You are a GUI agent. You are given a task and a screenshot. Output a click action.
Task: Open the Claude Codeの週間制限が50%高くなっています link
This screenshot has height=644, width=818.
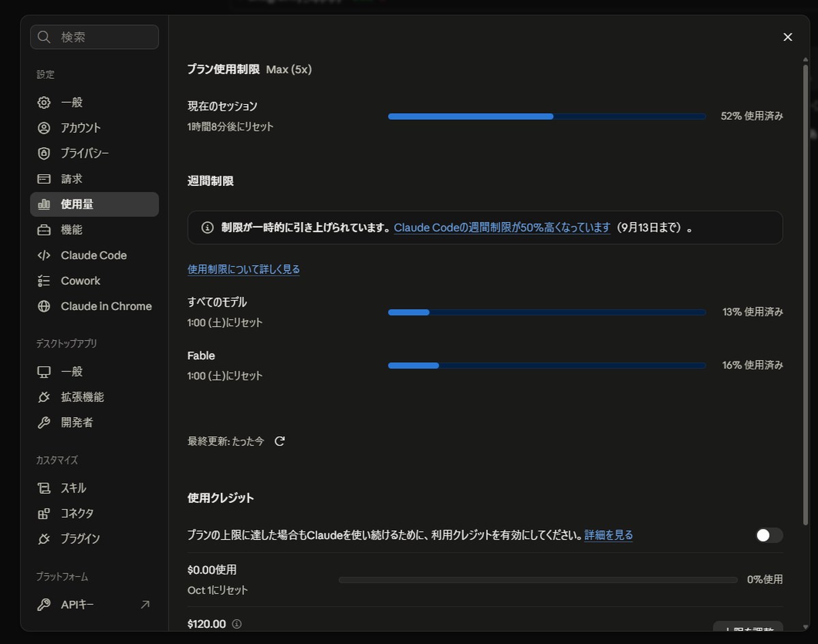click(x=502, y=228)
